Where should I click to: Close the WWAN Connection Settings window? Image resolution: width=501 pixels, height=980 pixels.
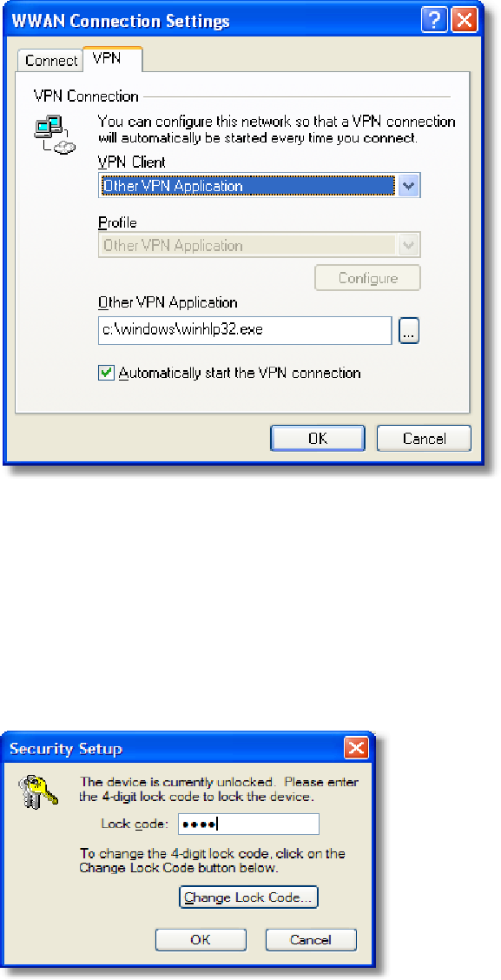pyautogui.click(x=465, y=21)
